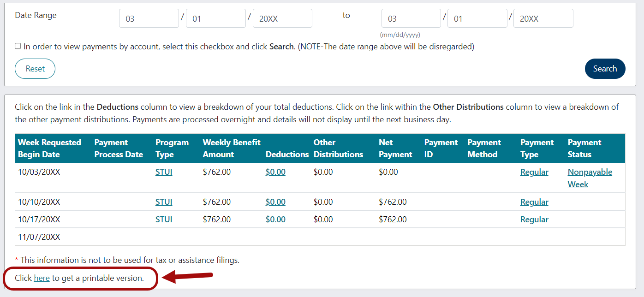644x297 pixels.
Task: Click the Search button
Action: coord(605,68)
